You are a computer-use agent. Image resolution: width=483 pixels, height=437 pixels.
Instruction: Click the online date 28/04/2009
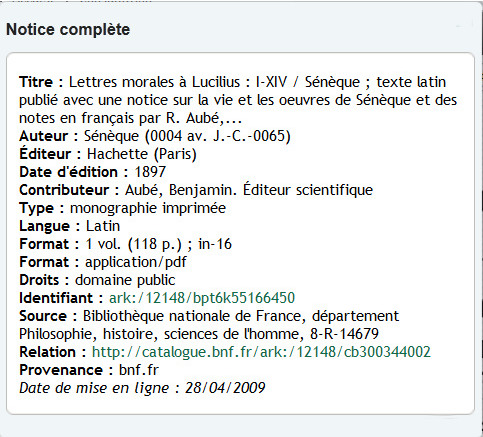pos(225,388)
